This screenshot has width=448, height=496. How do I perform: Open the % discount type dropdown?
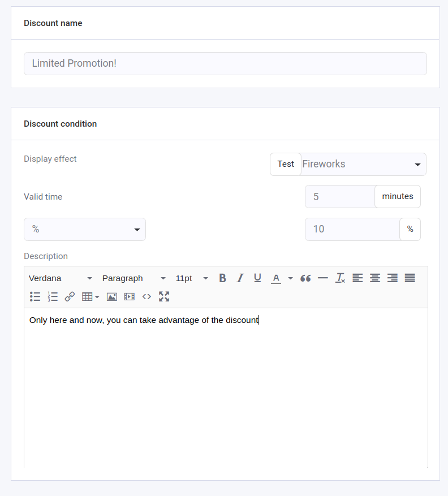[85, 230]
